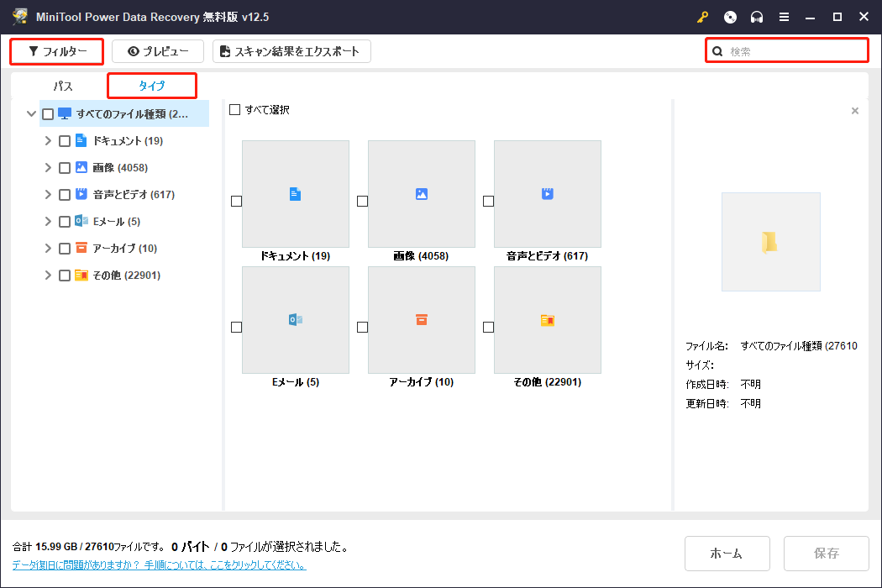Click the folder preview image in details pane
The width and height of the screenshot is (882, 588).
[x=770, y=242]
